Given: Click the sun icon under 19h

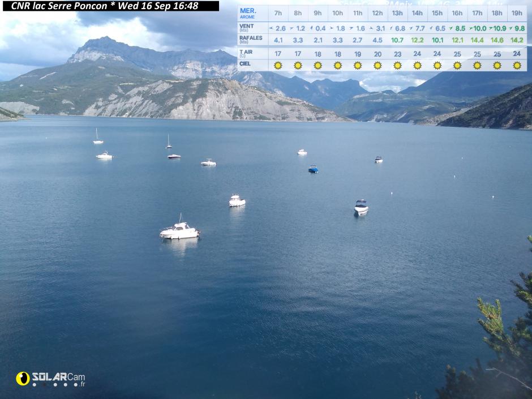Looking at the screenshot, I should [517, 66].
